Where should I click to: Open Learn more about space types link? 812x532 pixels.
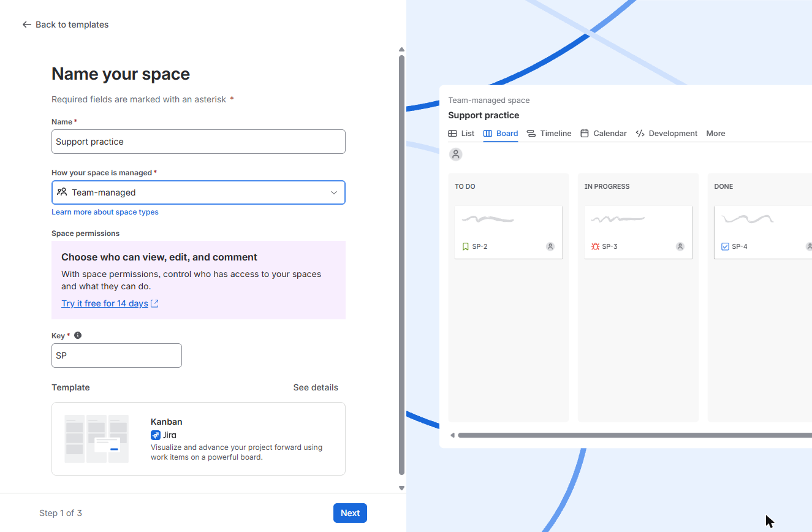pos(105,212)
